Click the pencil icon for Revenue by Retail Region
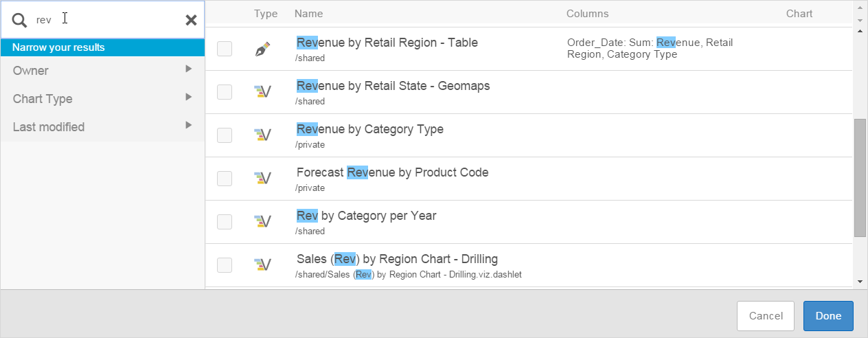868x338 pixels. coord(262,49)
